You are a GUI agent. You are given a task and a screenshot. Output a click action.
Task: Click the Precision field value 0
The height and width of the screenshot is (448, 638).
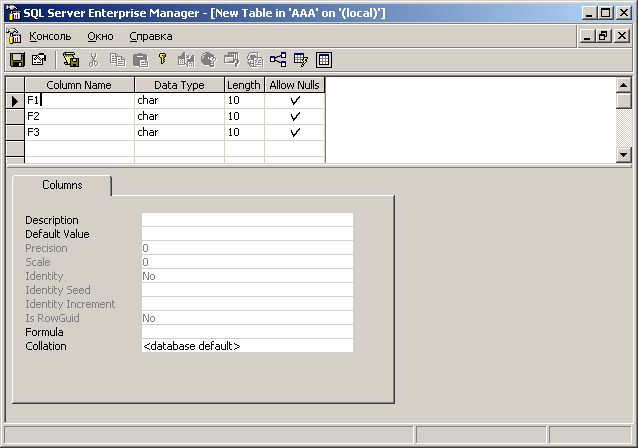247,248
